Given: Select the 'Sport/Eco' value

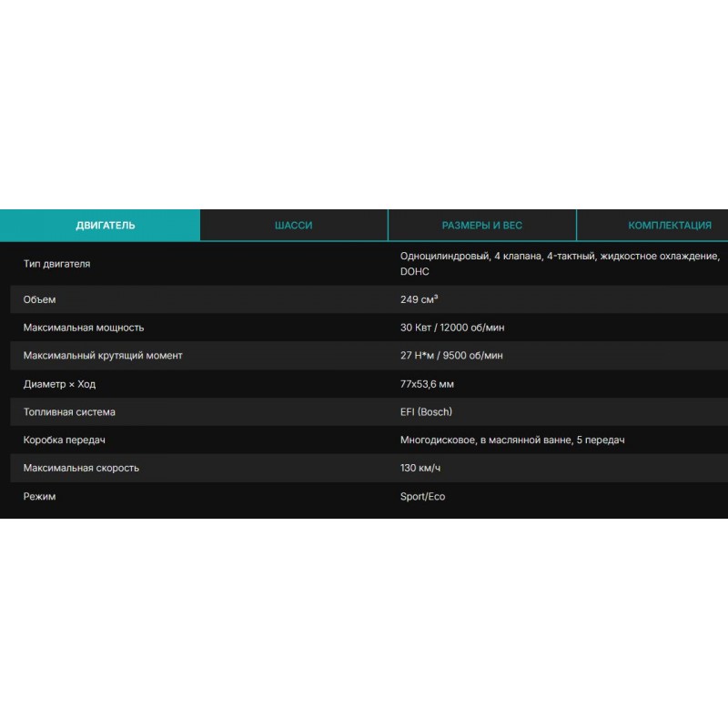Looking at the screenshot, I should coord(422,496).
